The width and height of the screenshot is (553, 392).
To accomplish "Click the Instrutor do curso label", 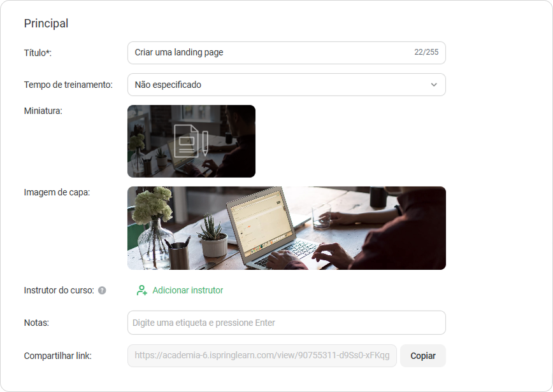I will (59, 290).
